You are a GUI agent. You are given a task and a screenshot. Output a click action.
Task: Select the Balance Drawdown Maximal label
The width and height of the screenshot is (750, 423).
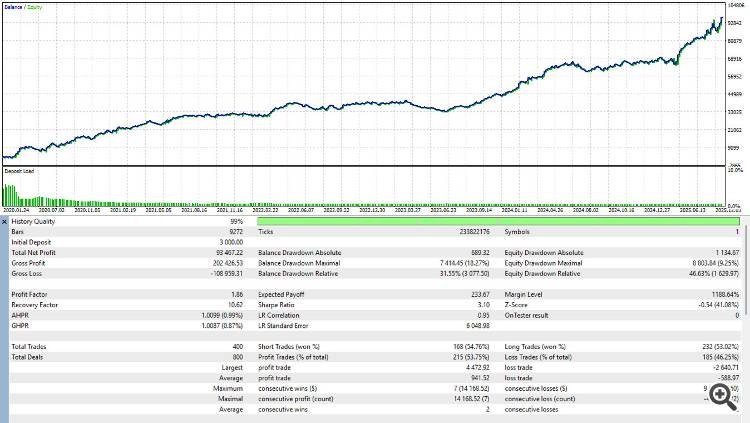[299, 263]
